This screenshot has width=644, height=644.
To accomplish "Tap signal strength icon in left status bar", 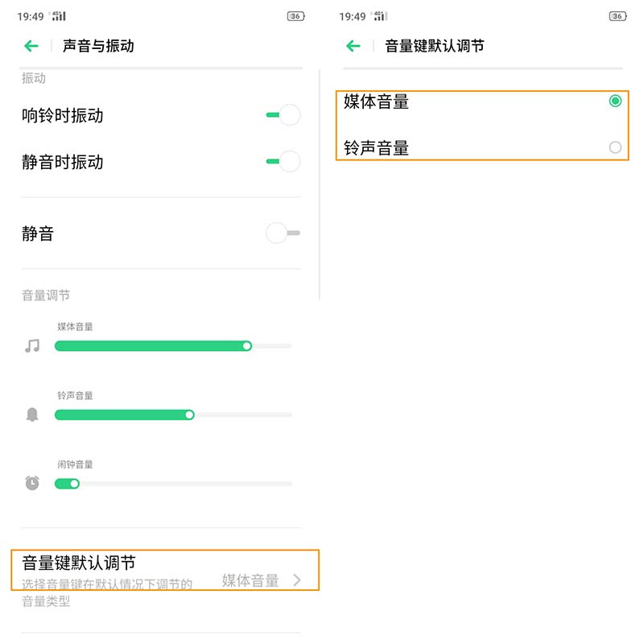I will click(x=59, y=16).
